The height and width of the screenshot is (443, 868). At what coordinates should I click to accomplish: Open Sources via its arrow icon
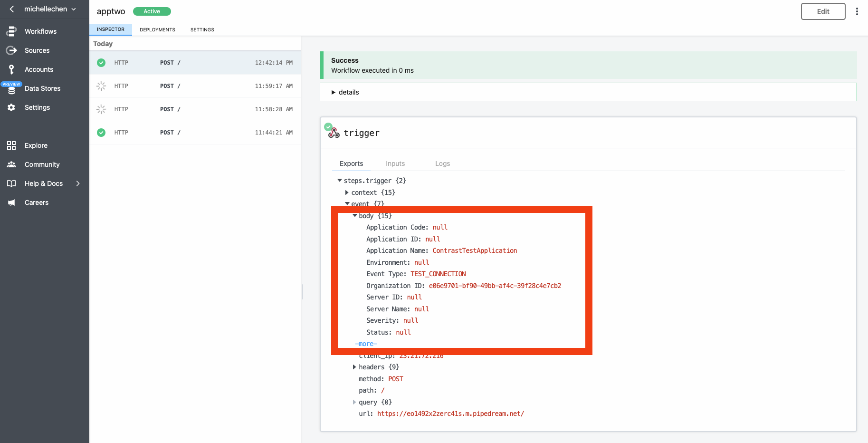[11, 50]
